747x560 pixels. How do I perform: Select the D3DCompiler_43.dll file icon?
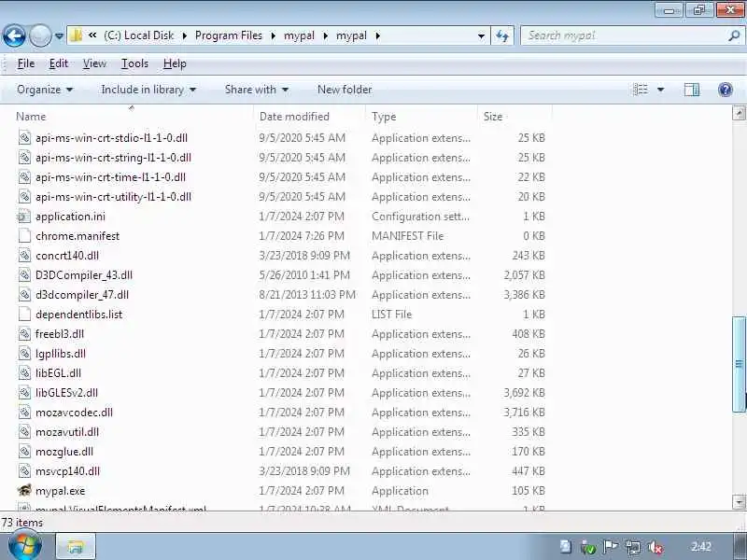pyautogui.click(x=24, y=274)
